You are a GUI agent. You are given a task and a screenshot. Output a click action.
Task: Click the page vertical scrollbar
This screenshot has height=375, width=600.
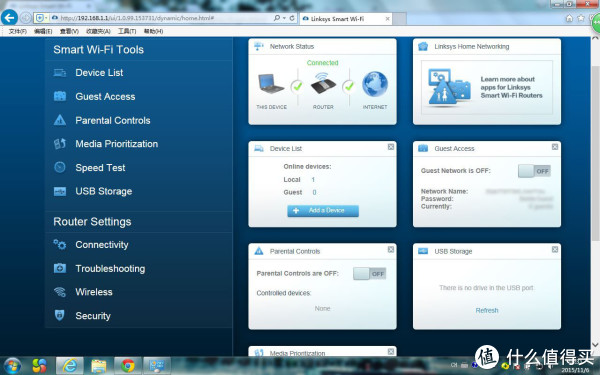pyautogui.click(x=595, y=153)
